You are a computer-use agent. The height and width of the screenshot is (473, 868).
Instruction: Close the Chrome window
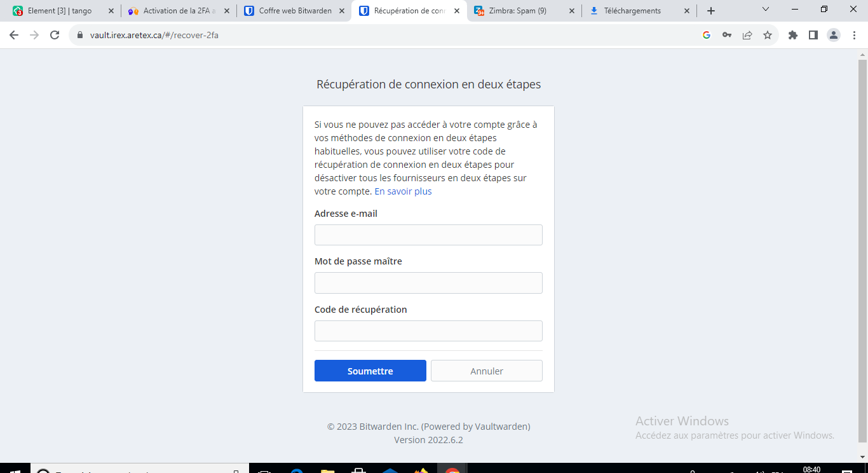853,10
